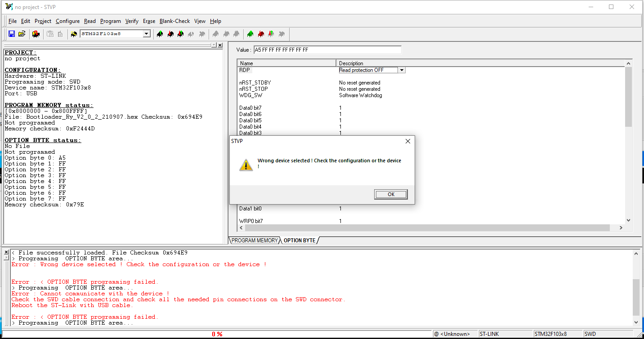The image size is (644, 339).
Task: Read current tab with green arrow chip icon
Action: click(x=160, y=34)
